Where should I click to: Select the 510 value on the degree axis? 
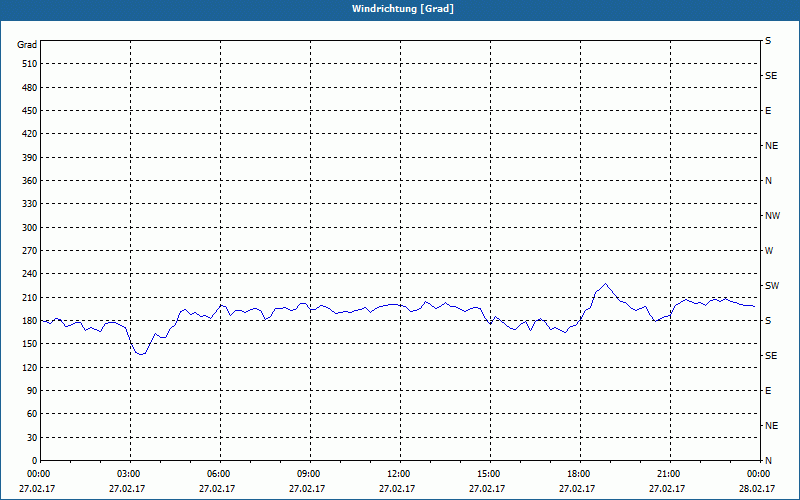click(x=30, y=64)
